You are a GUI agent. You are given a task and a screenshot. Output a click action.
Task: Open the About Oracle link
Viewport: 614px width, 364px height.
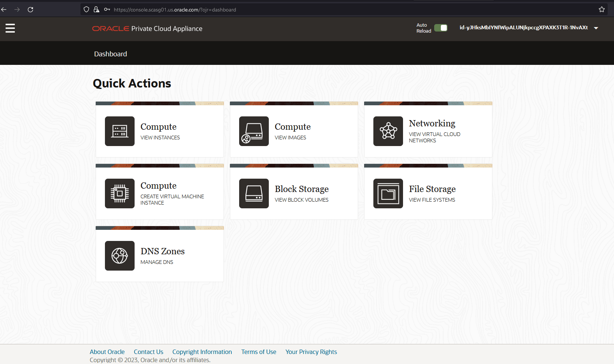click(107, 352)
